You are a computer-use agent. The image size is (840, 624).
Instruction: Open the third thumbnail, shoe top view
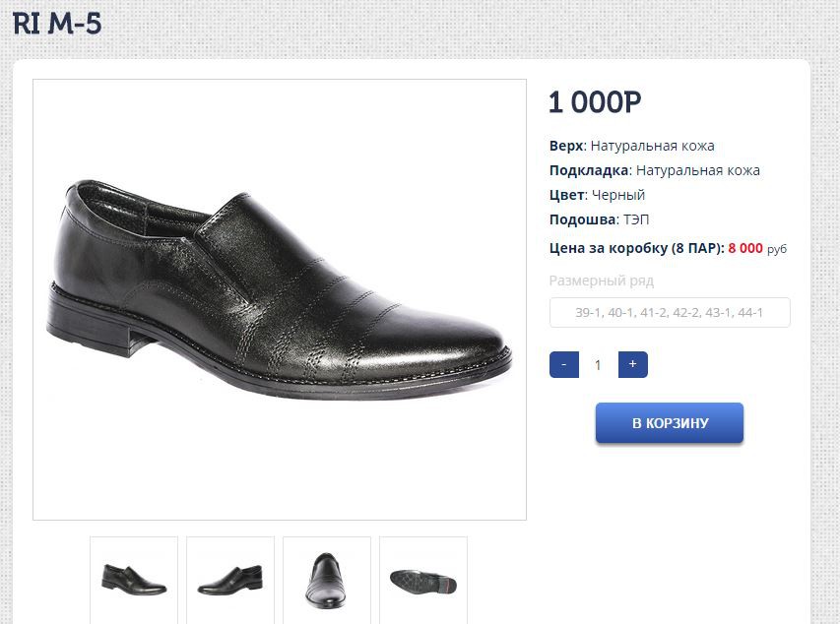click(x=327, y=580)
